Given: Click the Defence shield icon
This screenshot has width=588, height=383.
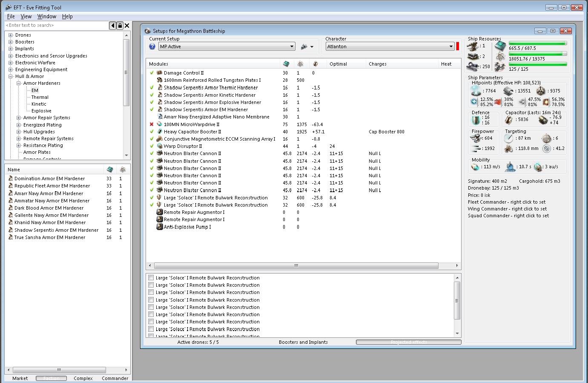Looking at the screenshot, I should tap(476, 120).
